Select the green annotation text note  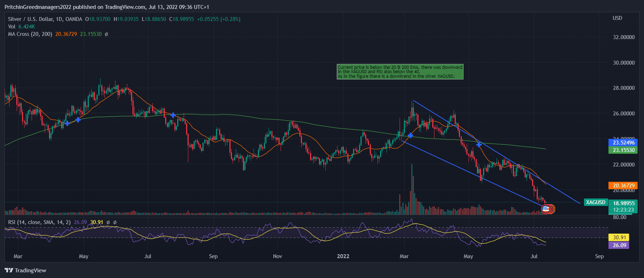(x=400, y=72)
